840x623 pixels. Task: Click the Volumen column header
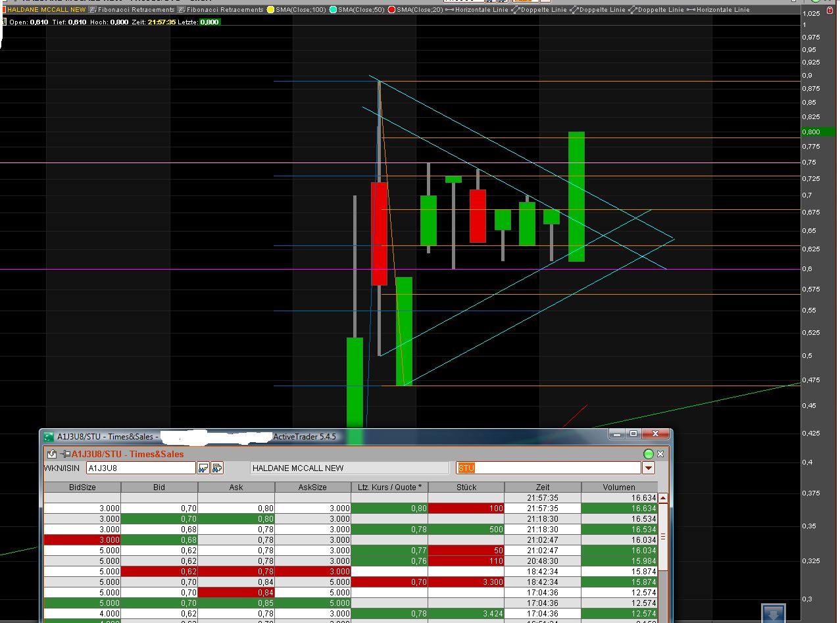618,487
